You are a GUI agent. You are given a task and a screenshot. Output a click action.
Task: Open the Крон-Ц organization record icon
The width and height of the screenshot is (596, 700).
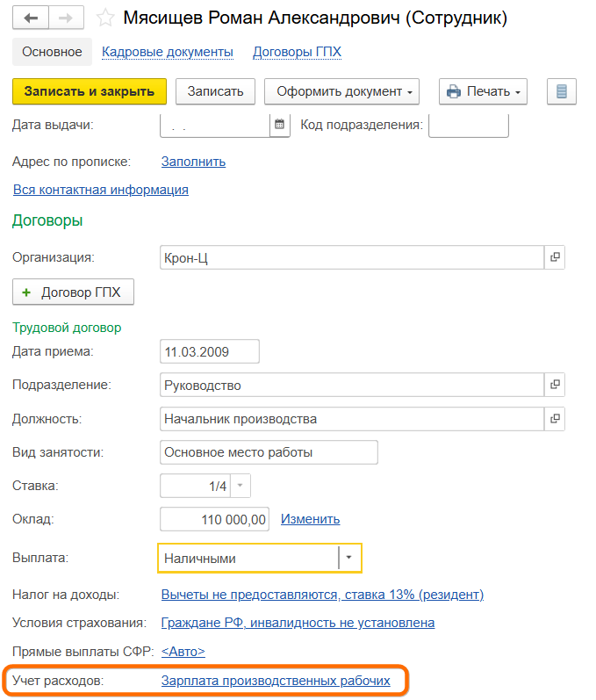(555, 257)
